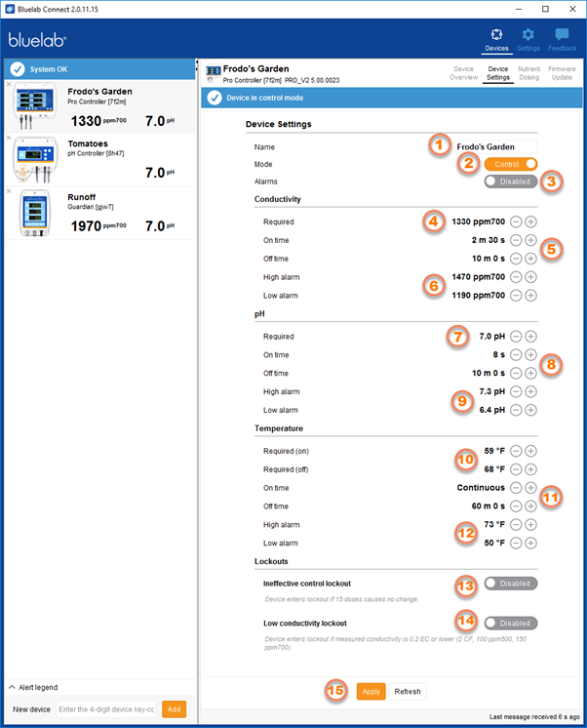Select Runoff Guardian device thumbnail
This screenshot has height=728, width=587.
point(35,213)
